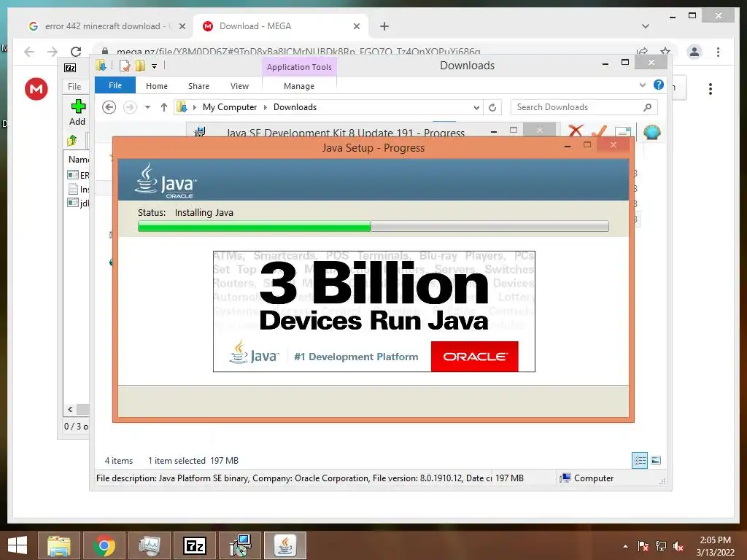
Task: Click the search magnifier in Search Downloads
Action: pos(647,107)
